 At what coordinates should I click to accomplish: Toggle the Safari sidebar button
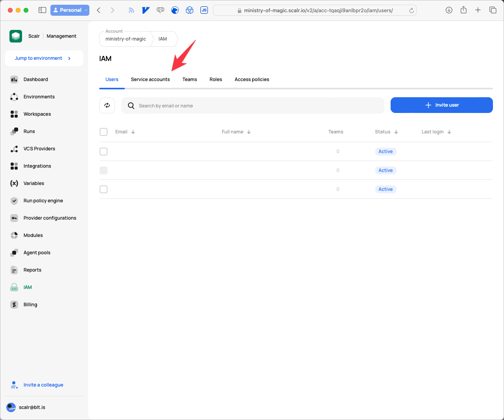tap(42, 10)
